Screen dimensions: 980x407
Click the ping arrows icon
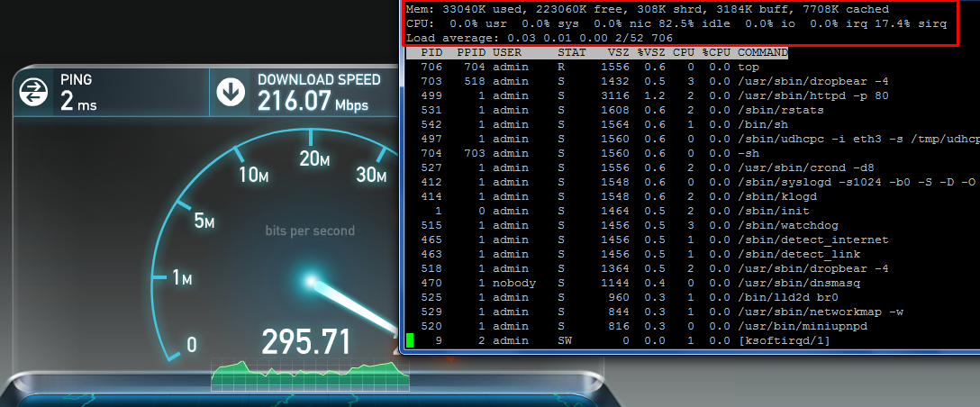pos(34,91)
